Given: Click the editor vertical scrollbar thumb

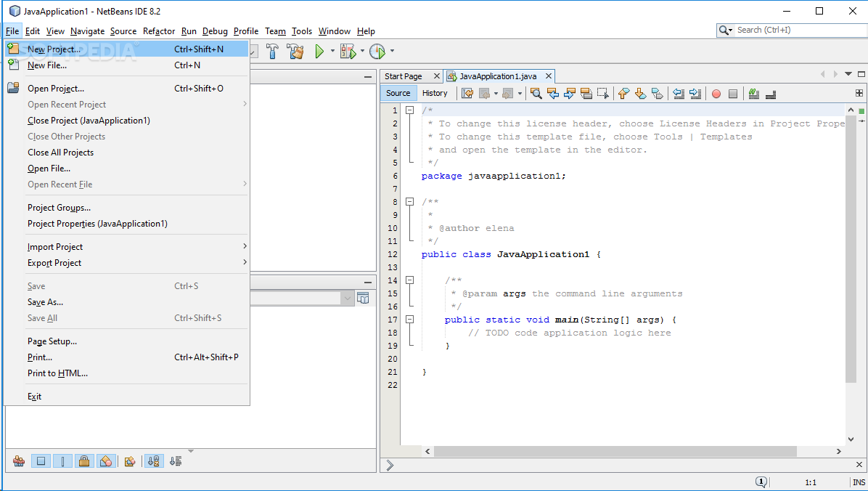Looking at the screenshot, I should 851,249.
